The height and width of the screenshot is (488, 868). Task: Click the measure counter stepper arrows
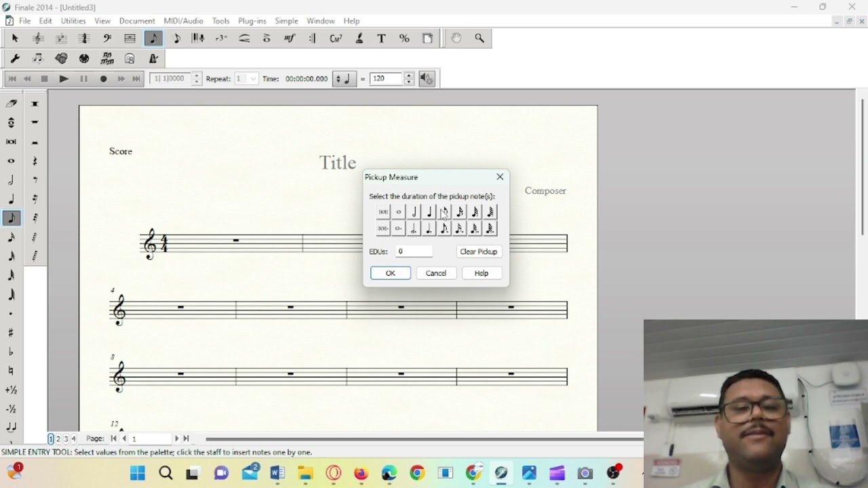click(x=197, y=79)
